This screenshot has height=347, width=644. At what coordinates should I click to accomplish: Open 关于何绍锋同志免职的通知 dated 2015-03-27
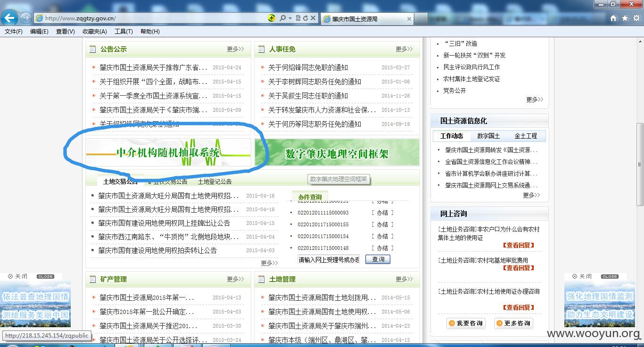pyautogui.click(x=308, y=67)
